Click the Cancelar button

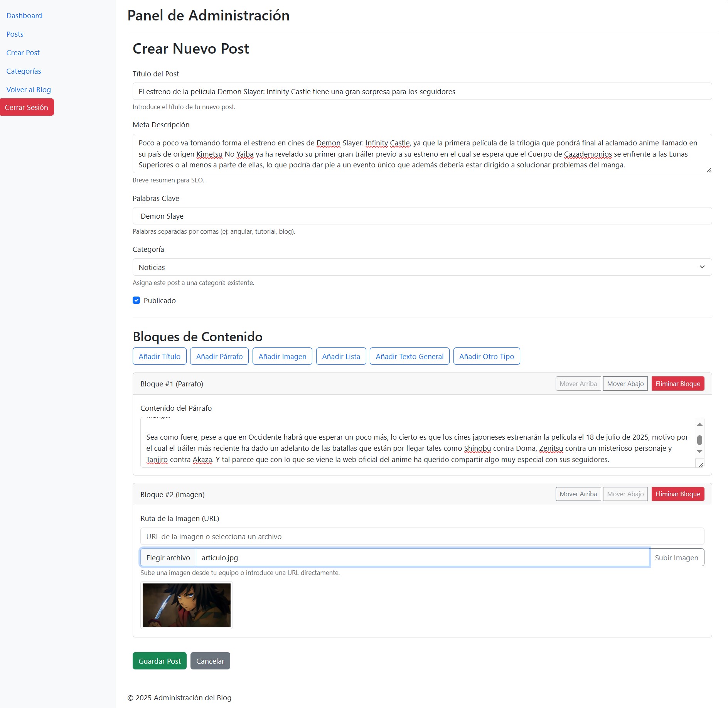click(210, 661)
